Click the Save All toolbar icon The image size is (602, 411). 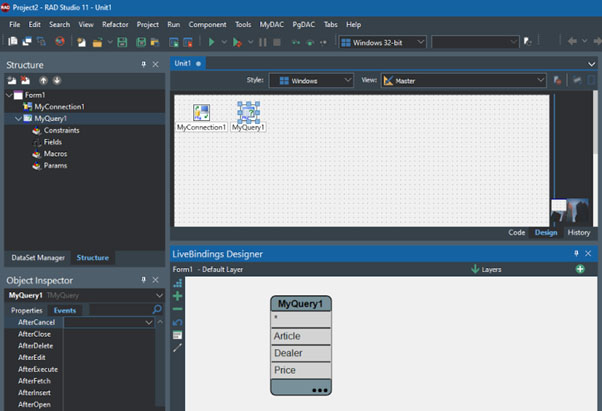tap(141, 42)
